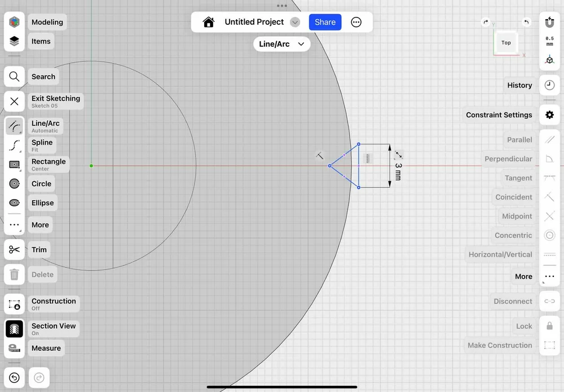Open the three-dot multitasking handle at top
This screenshot has height=392, width=564.
tap(282, 6)
